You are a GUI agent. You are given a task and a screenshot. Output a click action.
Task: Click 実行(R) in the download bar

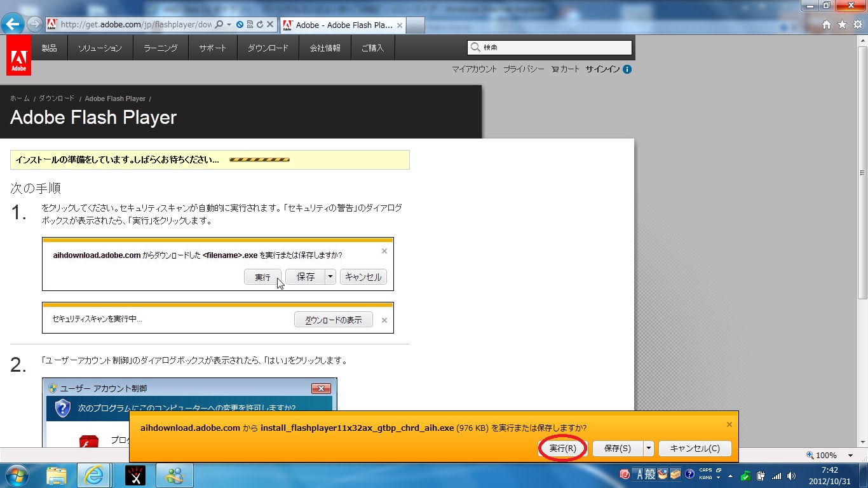pyautogui.click(x=563, y=449)
